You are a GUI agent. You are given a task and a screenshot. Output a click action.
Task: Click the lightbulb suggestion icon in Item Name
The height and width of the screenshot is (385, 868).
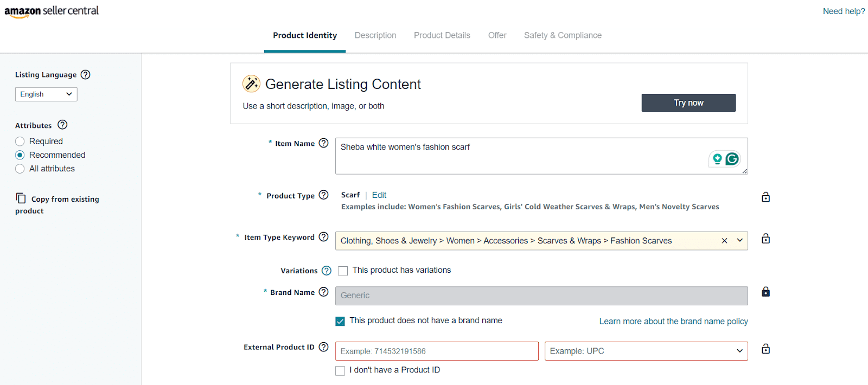point(718,159)
